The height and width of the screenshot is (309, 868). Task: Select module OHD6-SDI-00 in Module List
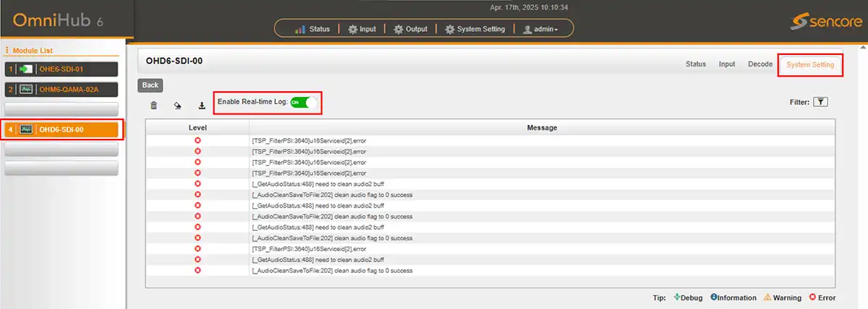pos(61,130)
